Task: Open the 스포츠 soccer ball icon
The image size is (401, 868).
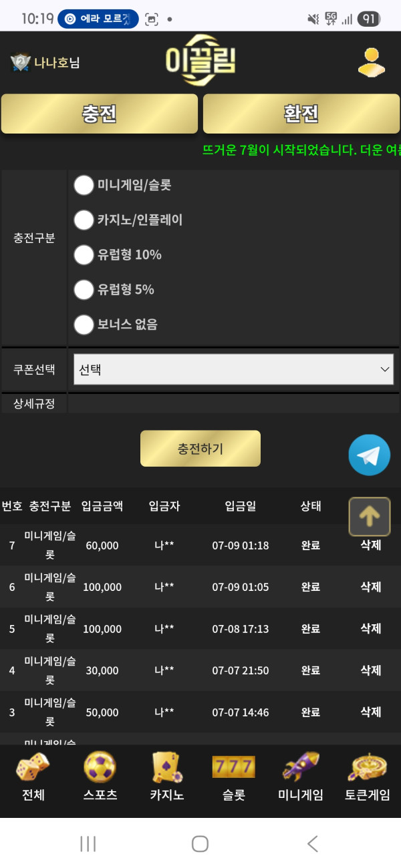Action: click(x=100, y=768)
